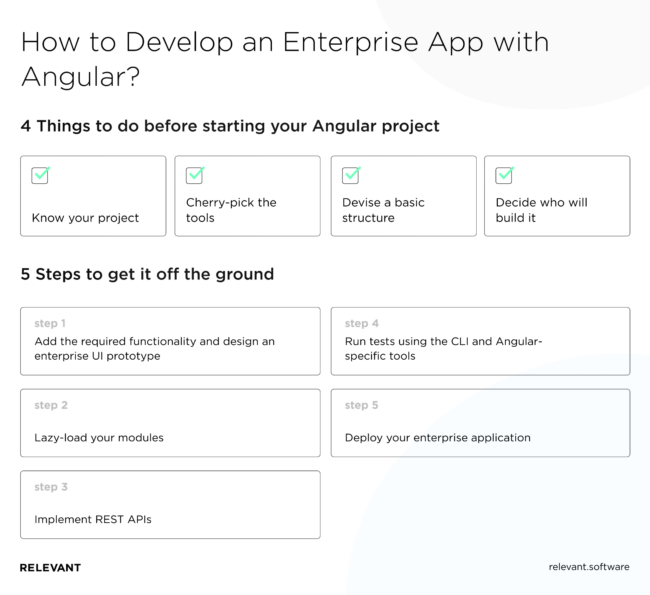Select the 'Devise a basic structure' text
Viewport: 650px width, 595px height.
(x=383, y=210)
